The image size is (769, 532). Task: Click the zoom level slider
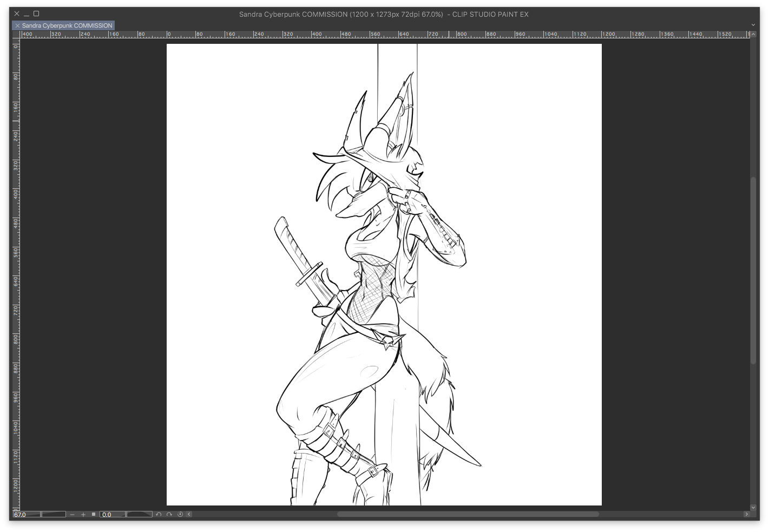(54, 514)
